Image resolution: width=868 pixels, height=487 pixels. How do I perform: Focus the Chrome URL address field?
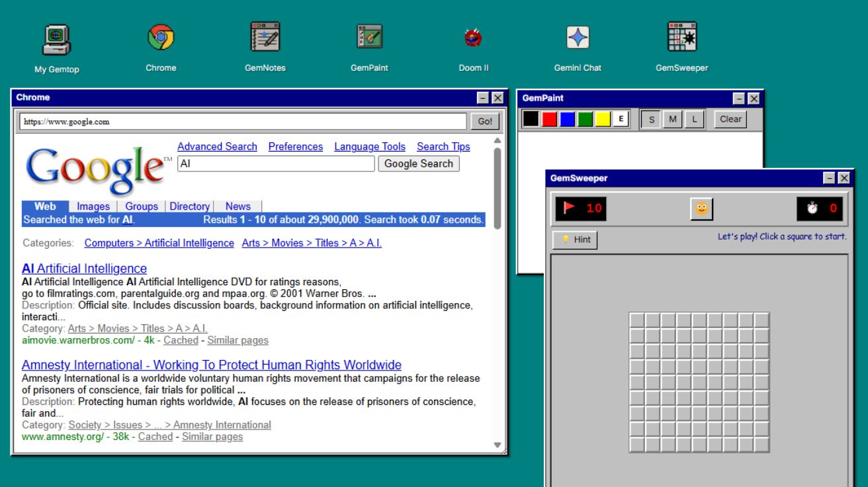tap(243, 122)
